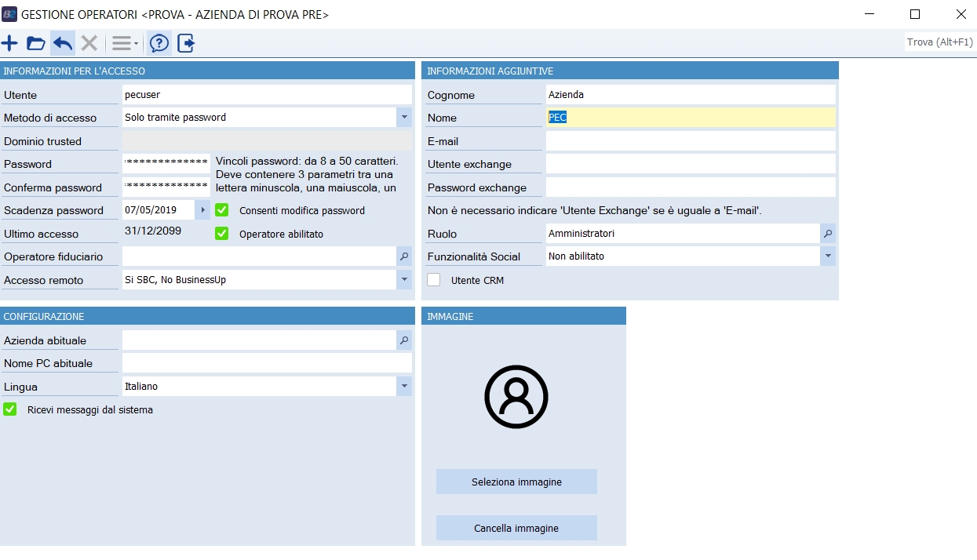Click into the E-mail input field
Viewport: 977px width, 560px height.
pos(691,141)
